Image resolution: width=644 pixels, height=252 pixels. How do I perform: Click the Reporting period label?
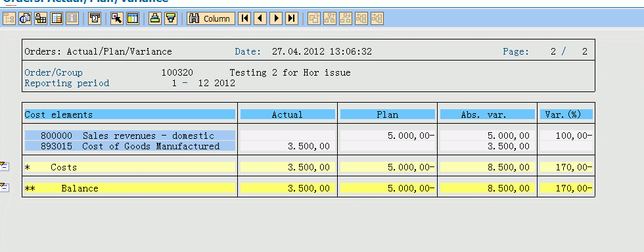point(67,83)
